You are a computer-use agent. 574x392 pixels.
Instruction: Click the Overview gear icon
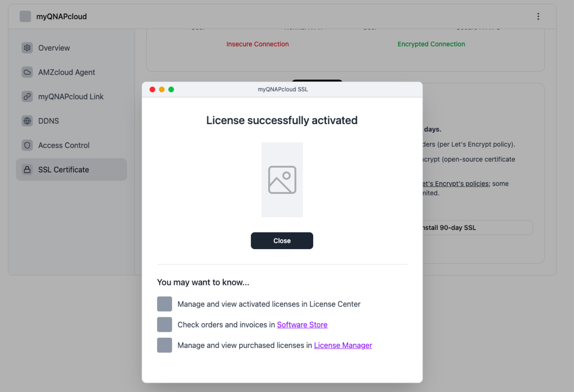27,48
